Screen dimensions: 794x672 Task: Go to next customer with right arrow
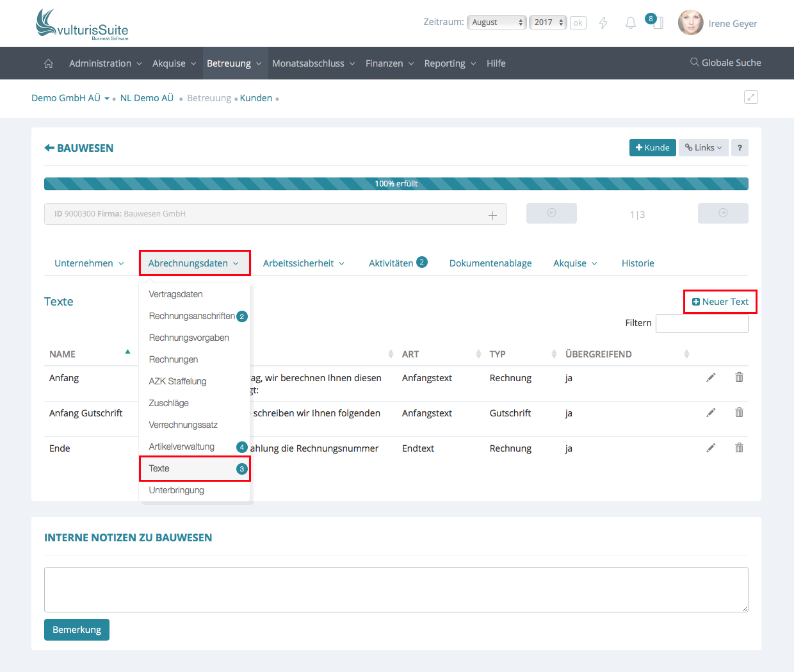(x=722, y=213)
